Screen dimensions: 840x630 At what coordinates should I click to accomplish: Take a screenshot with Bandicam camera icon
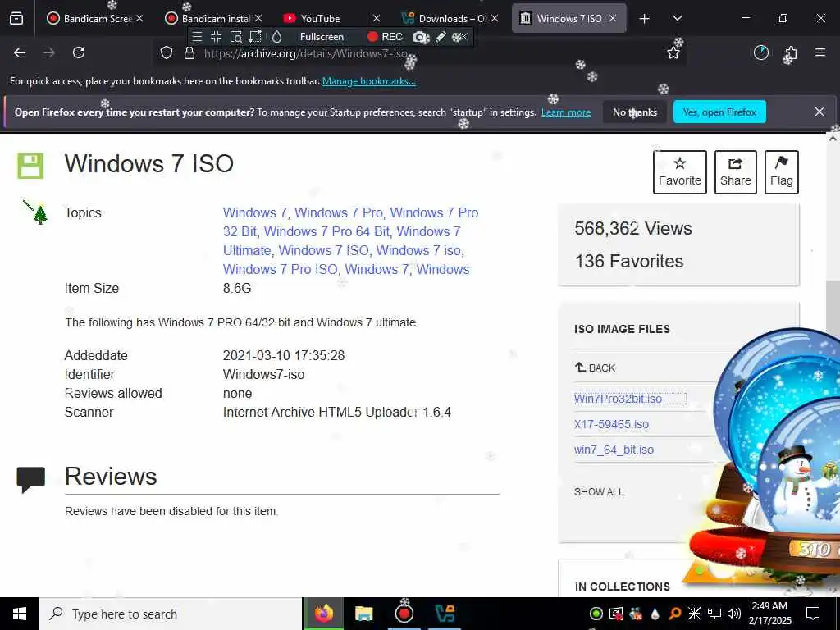pos(421,37)
